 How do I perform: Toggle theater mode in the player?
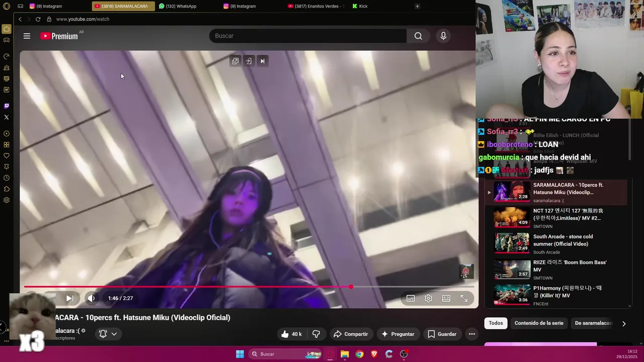point(446,298)
